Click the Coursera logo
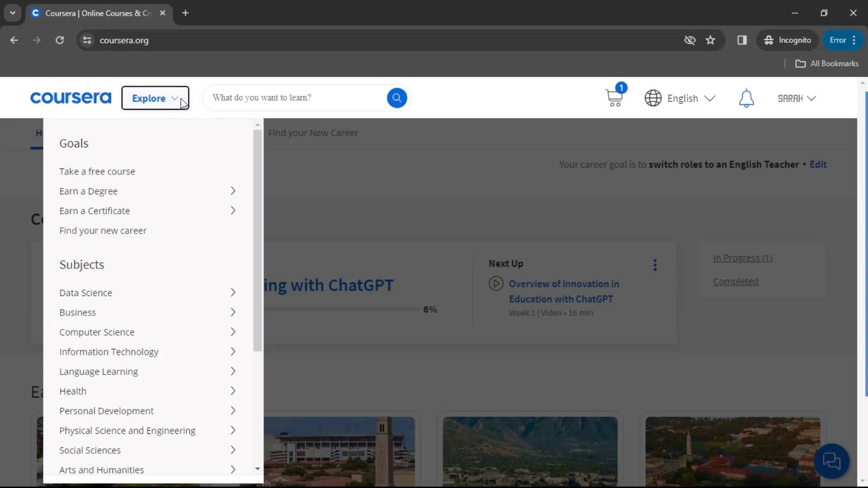The height and width of the screenshot is (488, 868). tap(71, 98)
